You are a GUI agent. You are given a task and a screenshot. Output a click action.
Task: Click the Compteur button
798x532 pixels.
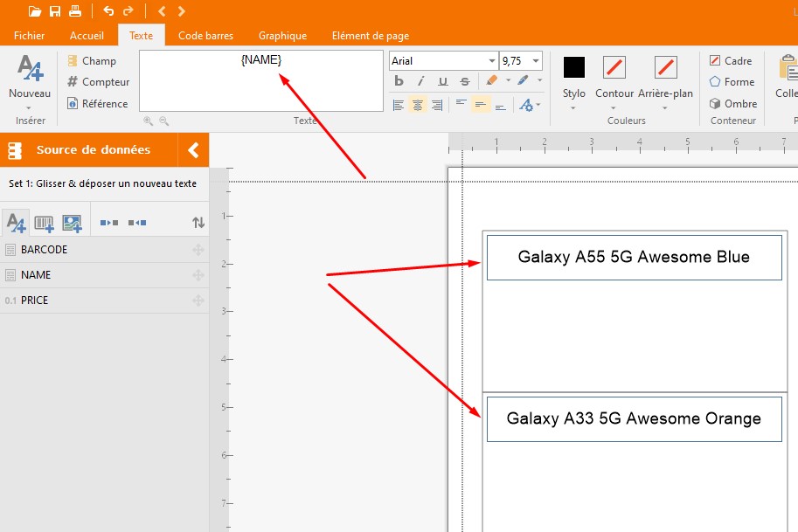click(98, 82)
